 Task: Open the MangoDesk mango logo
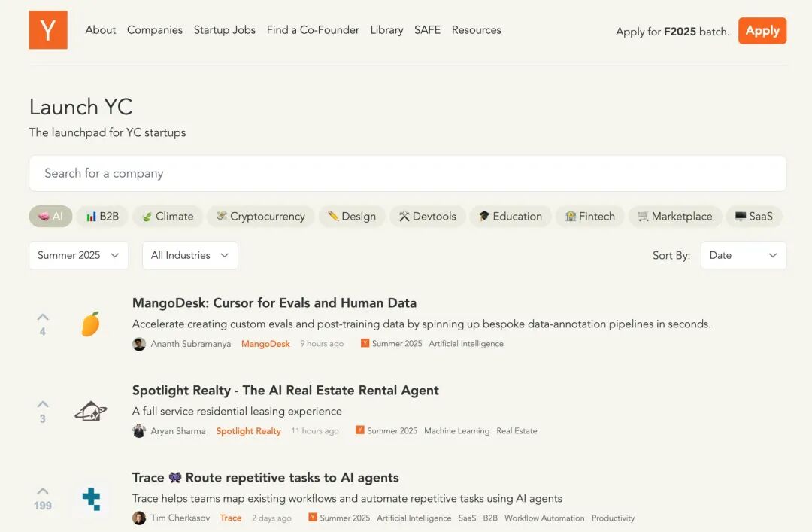(x=91, y=324)
